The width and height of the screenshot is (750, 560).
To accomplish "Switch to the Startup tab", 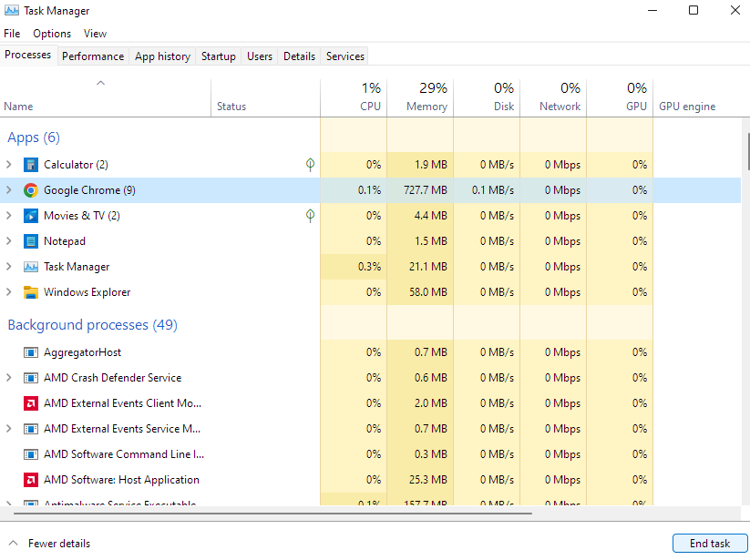I will [218, 56].
